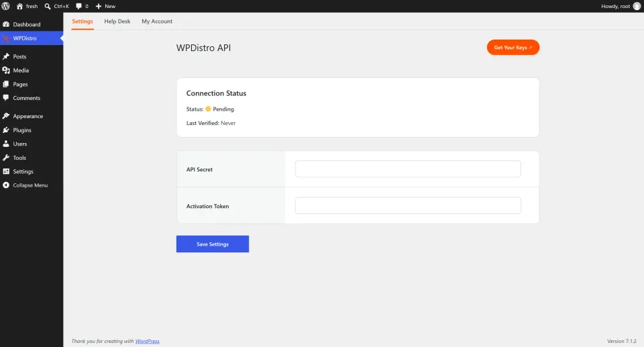Open the root user avatar
The image size is (644, 347).
coord(637,6)
